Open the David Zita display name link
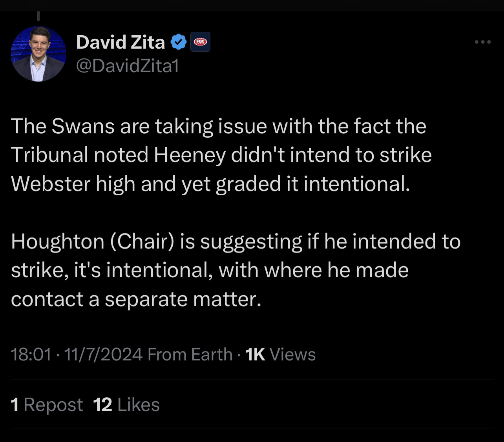 (121, 42)
